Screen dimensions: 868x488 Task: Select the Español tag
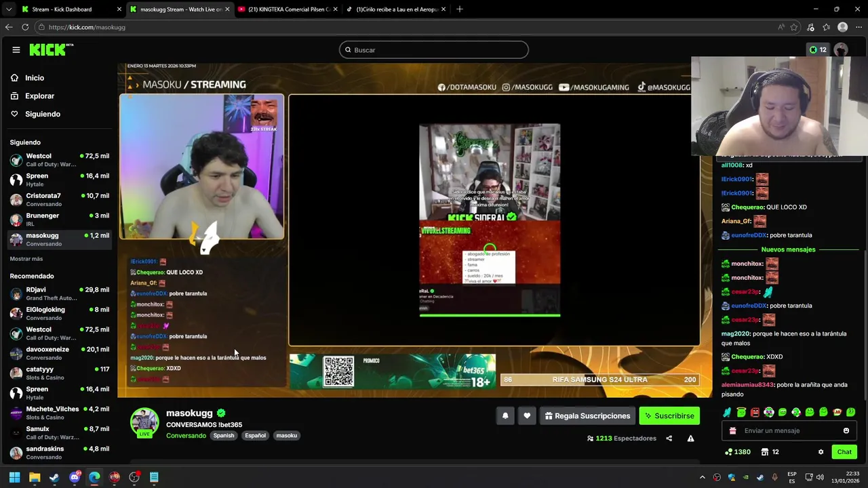pyautogui.click(x=255, y=436)
